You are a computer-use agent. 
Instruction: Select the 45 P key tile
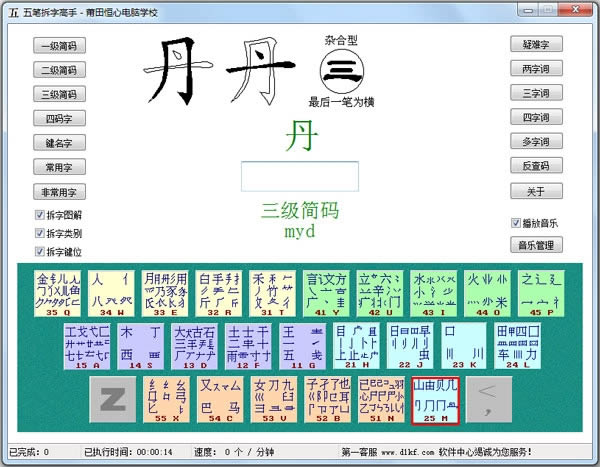(541, 294)
